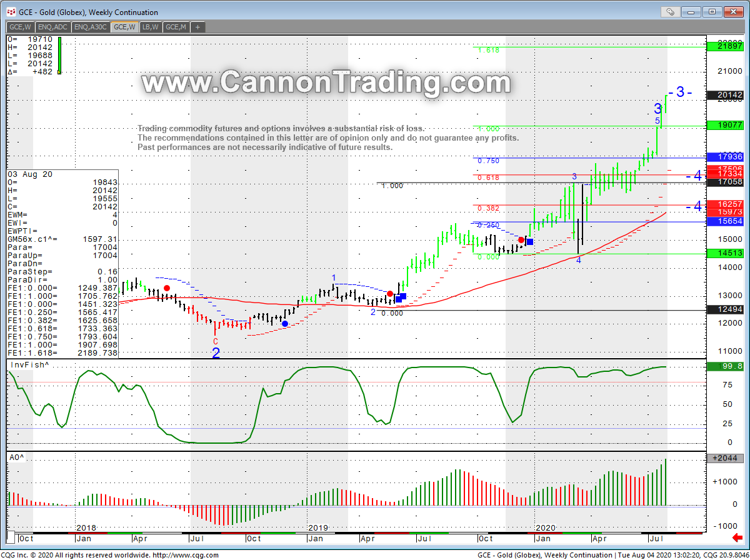Image resolution: width=750 pixels, height=560 pixels.
Task: Close the Gold chart window
Action: point(732,11)
